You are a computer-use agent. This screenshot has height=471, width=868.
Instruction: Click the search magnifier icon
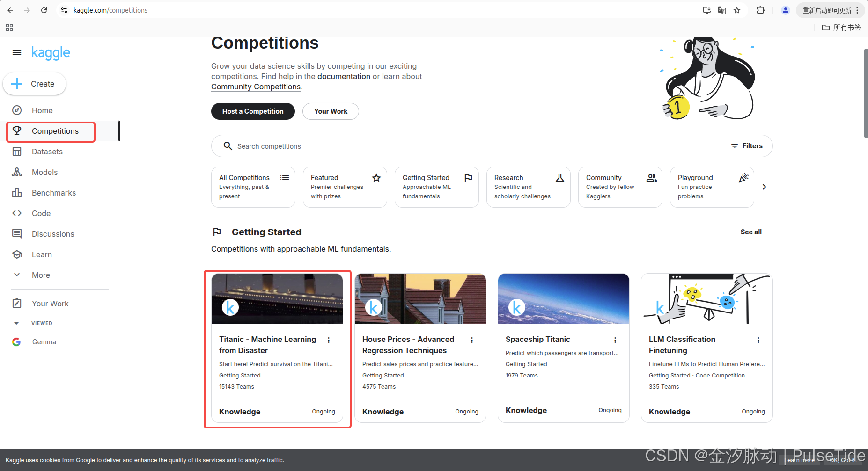pos(228,146)
